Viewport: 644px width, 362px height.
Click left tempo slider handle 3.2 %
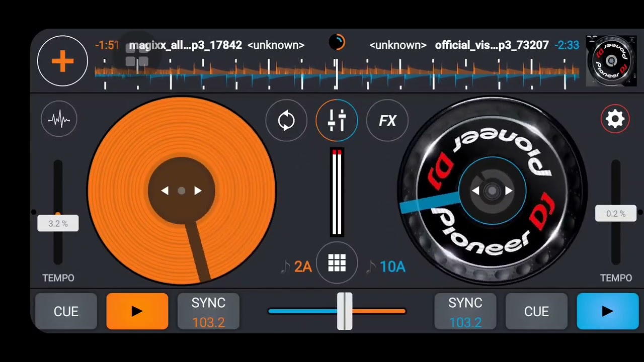click(58, 223)
